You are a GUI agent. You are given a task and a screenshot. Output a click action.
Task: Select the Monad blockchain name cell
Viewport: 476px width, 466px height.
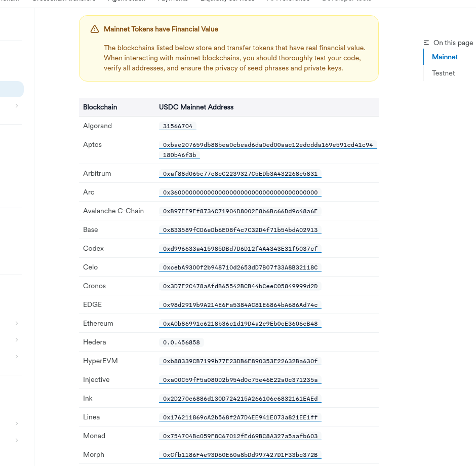tap(94, 436)
